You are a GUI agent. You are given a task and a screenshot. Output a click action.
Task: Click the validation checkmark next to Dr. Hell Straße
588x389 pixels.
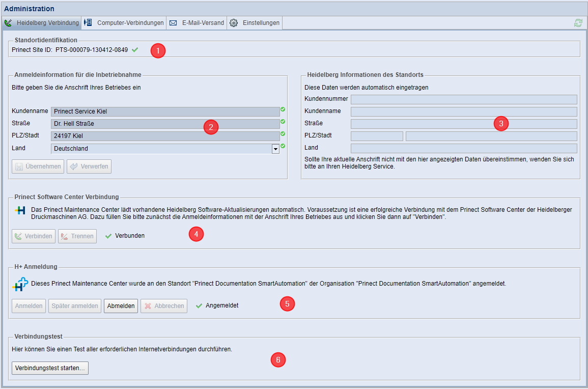click(x=283, y=122)
